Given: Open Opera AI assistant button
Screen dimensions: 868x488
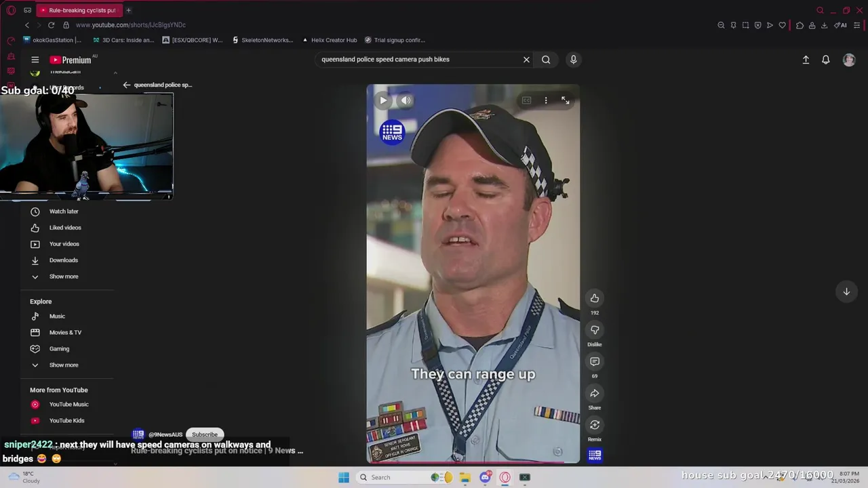Looking at the screenshot, I should pyautogui.click(x=841, y=25).
